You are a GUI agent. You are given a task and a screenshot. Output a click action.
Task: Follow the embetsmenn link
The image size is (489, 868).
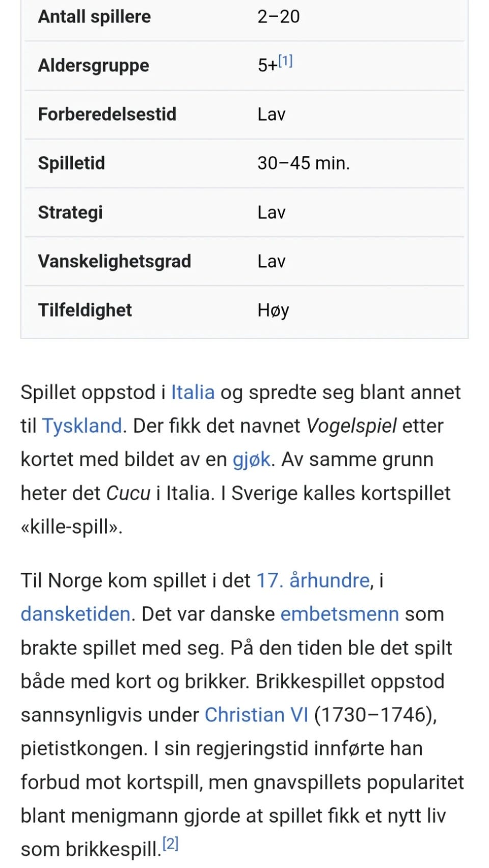pos(340,614)
